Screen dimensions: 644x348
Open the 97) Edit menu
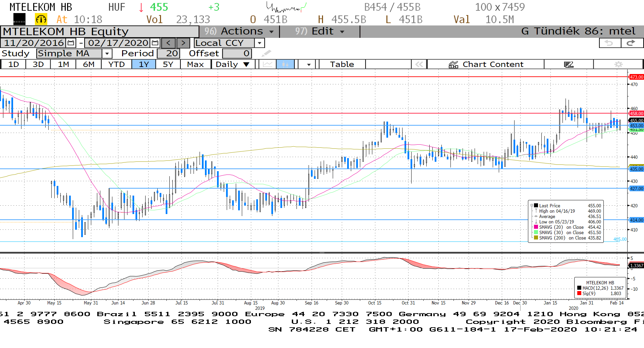click(320, 31)
